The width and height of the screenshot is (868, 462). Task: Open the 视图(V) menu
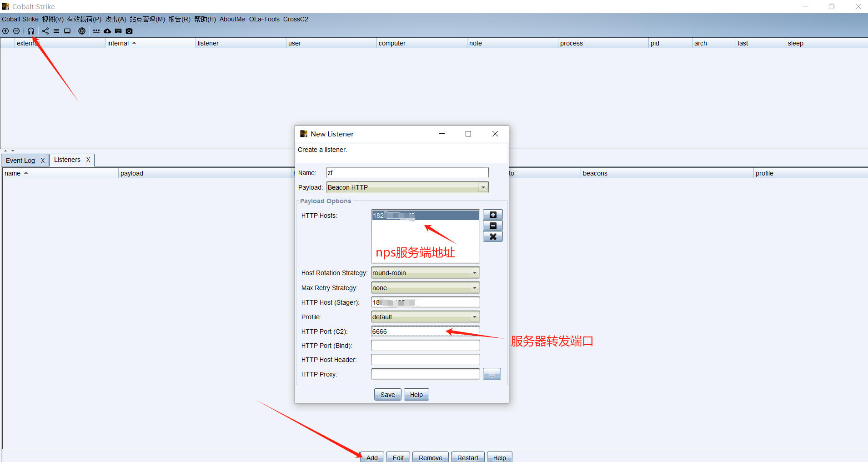[53, 19]
